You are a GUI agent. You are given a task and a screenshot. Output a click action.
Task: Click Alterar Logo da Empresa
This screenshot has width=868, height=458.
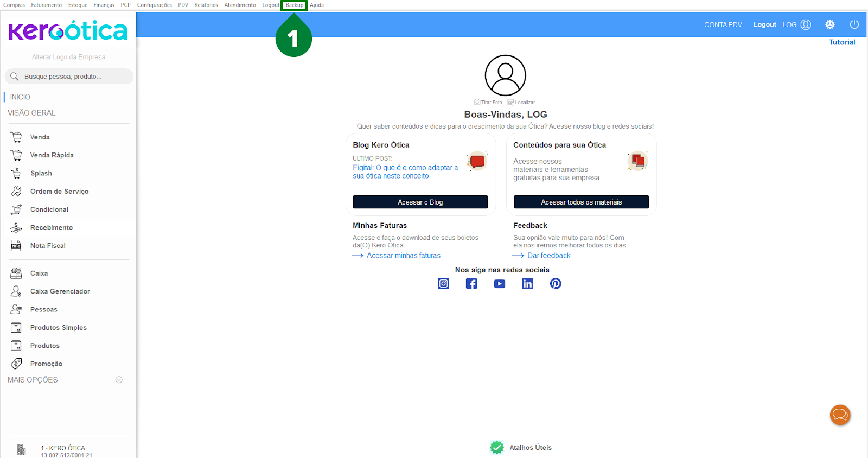click(68, 57)
